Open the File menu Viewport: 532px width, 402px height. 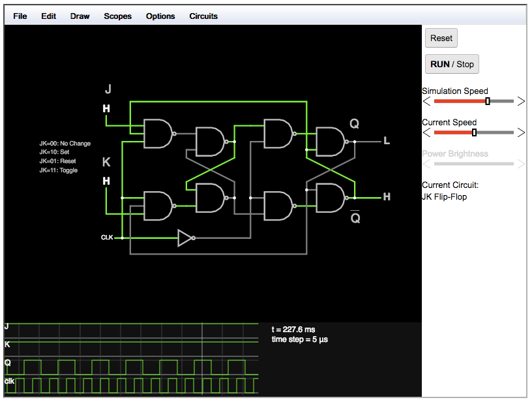click(x=20, y=16)
